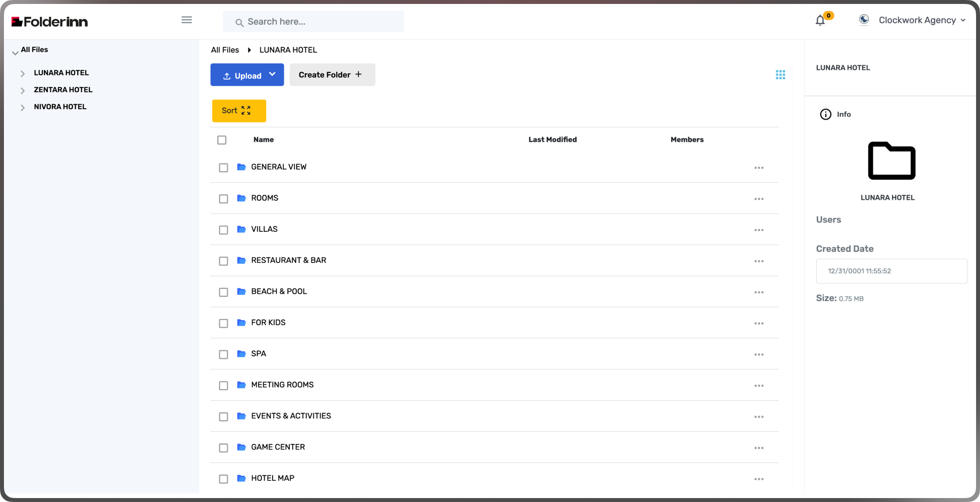The height and width of the screenshot is (502, 980).
Task: Open more options for GAME CENTER
Action: pos(759,448)
